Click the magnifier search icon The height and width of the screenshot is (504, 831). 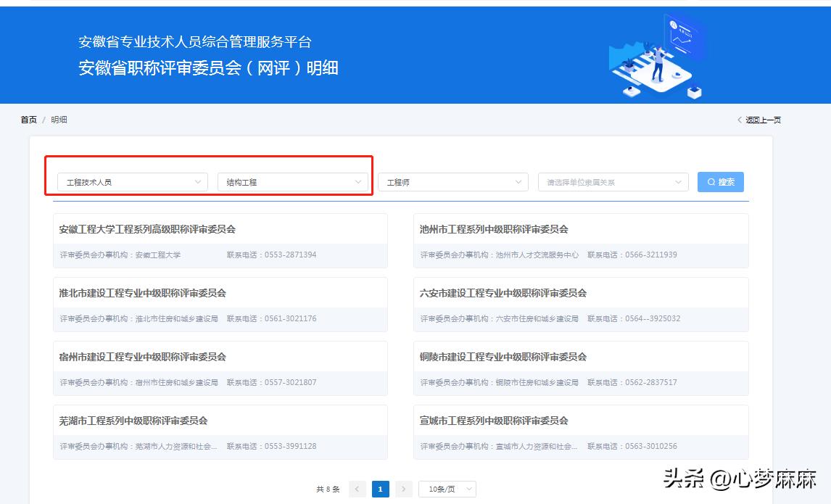[713, 182]
